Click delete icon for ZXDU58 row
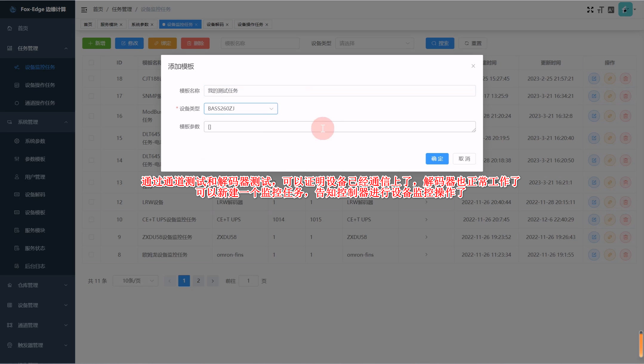 625,237
